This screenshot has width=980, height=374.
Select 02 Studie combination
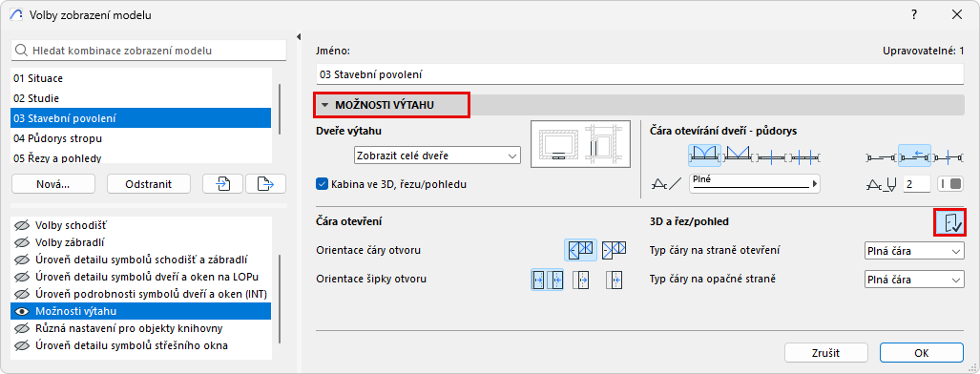pyautogui.click(x=140, y=98)
